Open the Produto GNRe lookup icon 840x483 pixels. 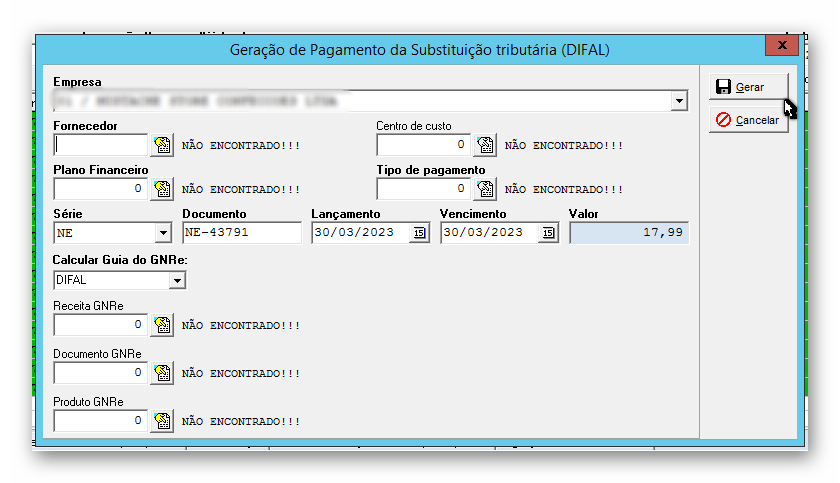click(x=162, y=421)
